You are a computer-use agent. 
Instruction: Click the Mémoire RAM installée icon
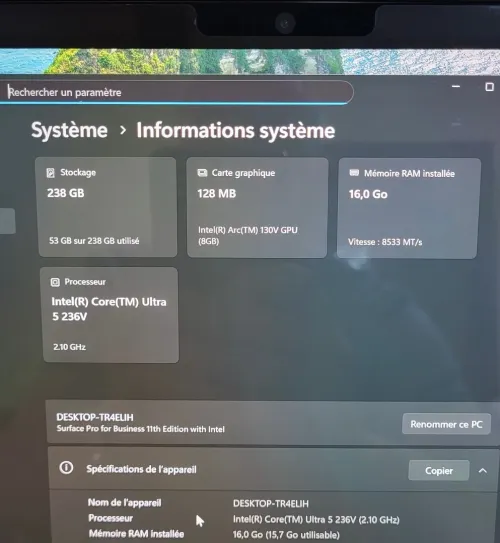354,172
